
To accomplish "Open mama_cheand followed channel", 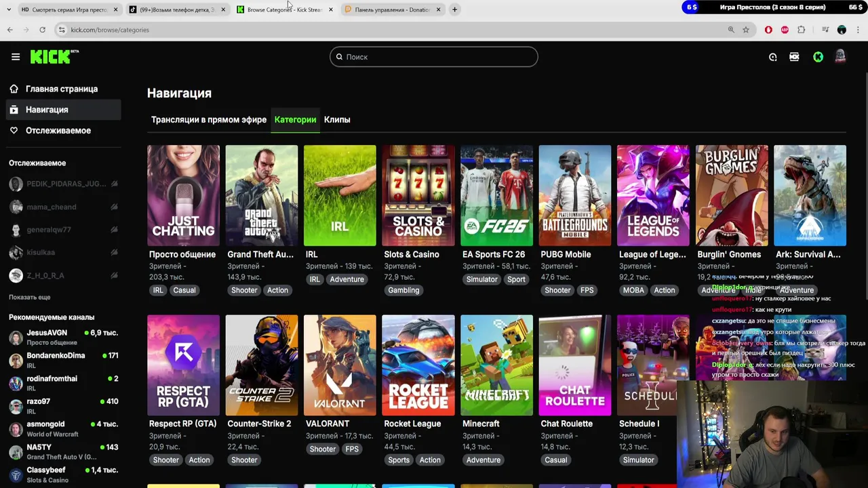I will point(64,207).
